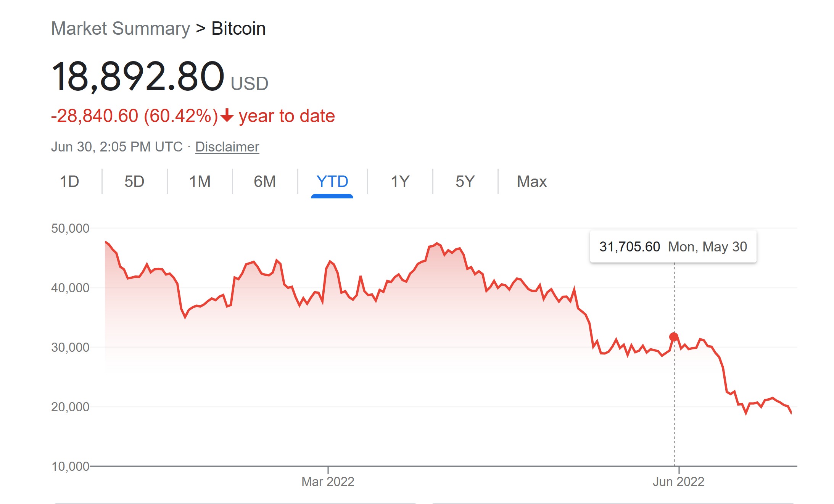The width and height of the screenshot is (834, 504).
Task: Click the May 30 price tooltip
Action: (x=673, y=247)
